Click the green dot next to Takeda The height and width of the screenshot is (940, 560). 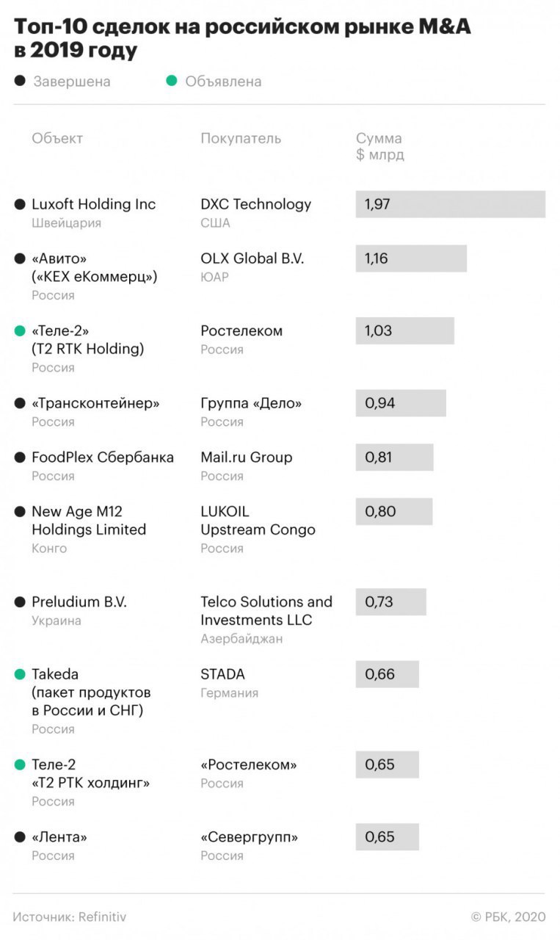(x=20, y=674)
